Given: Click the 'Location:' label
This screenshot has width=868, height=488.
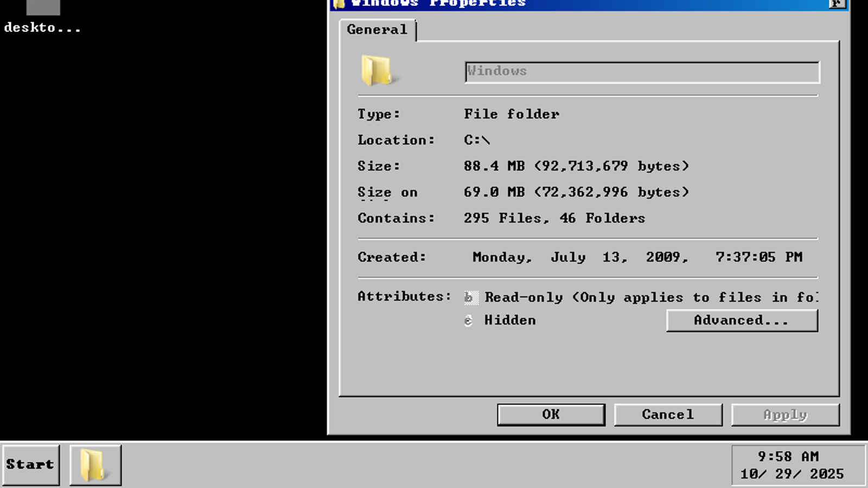Looking at the screenshot, I should pos(396,140).
